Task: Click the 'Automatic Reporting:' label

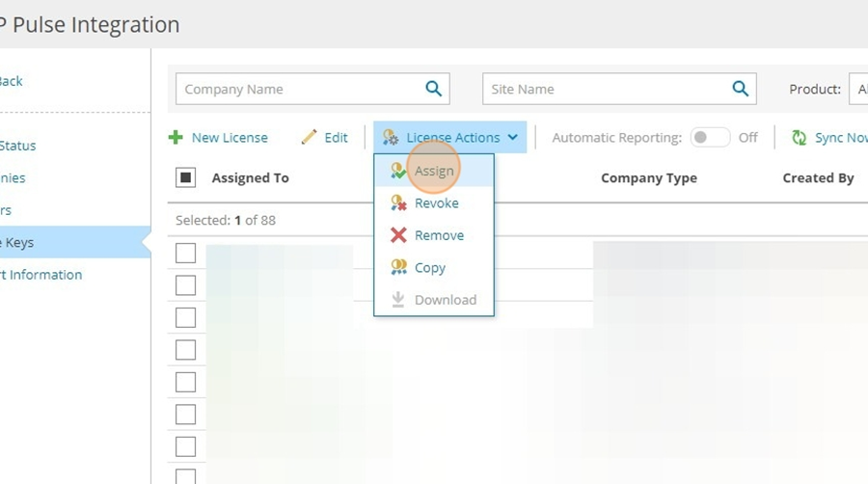Action: 616,137
